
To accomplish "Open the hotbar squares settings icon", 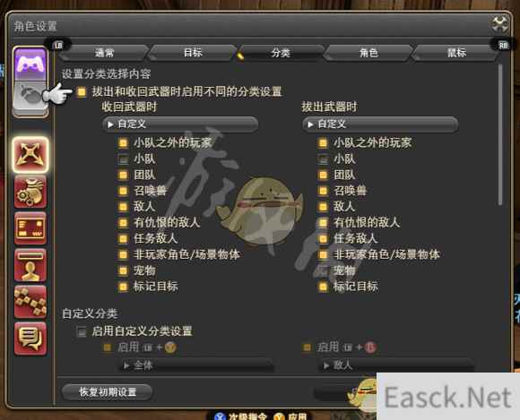I will 30,302.
